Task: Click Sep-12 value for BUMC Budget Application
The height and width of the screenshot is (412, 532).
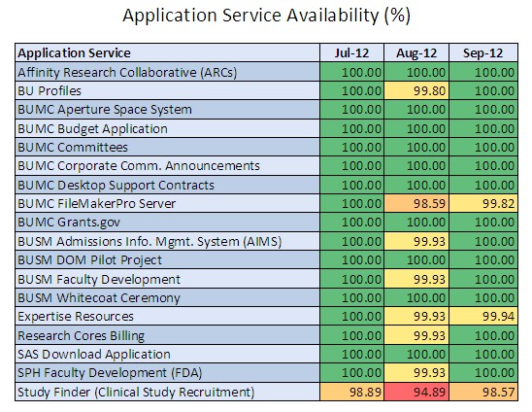Action: (x=483, y=128)
